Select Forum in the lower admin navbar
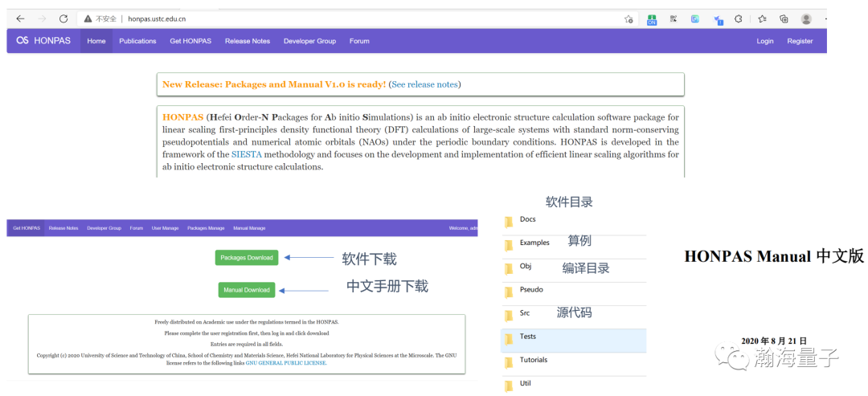Viewport: 868px width, 396px height. tap(136, 228)
